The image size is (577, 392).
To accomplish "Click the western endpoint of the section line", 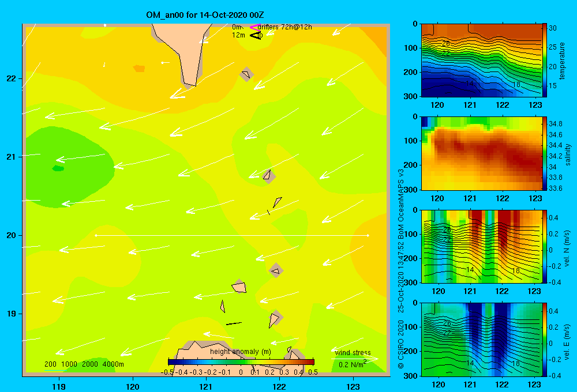I will tap(96, 235).
